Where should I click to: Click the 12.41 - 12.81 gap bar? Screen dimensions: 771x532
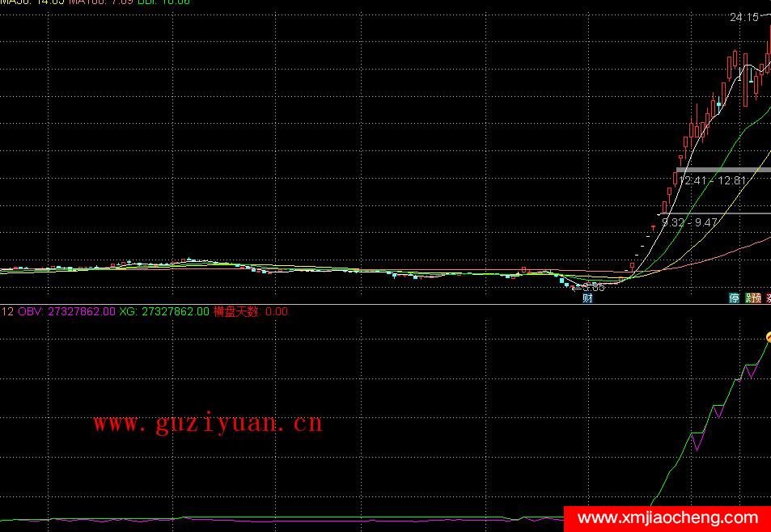(722, 170)
